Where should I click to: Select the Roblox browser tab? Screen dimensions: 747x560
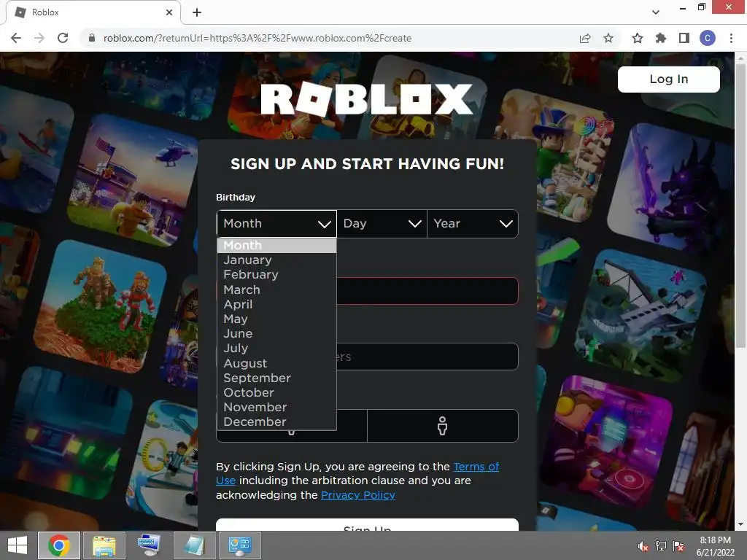93,12
